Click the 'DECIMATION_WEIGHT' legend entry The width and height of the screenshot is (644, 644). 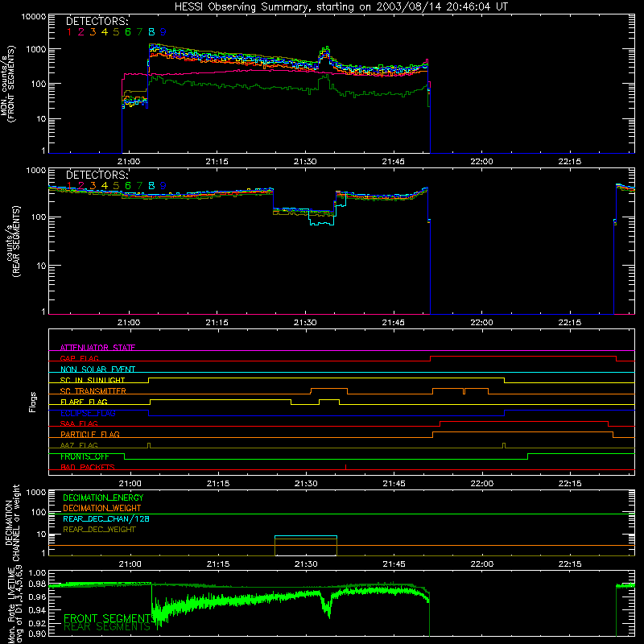coord(102,508)
